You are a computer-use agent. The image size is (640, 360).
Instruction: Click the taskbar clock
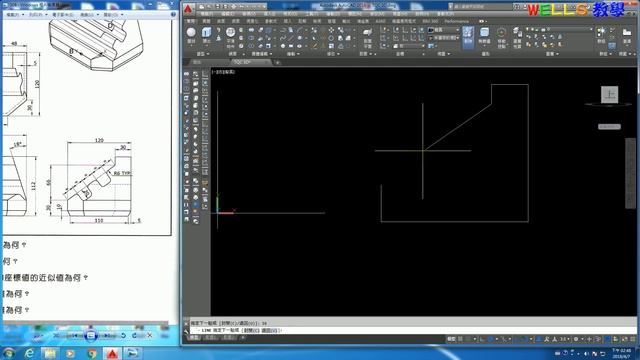click(x=620, y=353)
